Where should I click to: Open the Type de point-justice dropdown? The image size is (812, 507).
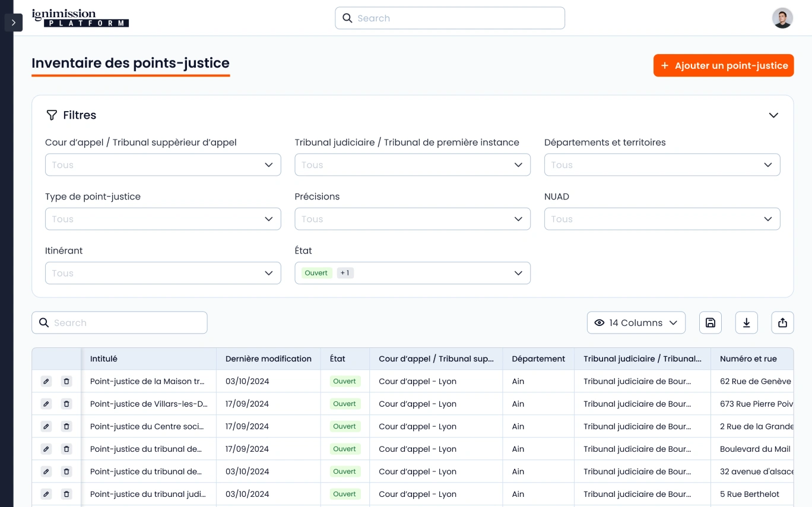pos(163,219)
